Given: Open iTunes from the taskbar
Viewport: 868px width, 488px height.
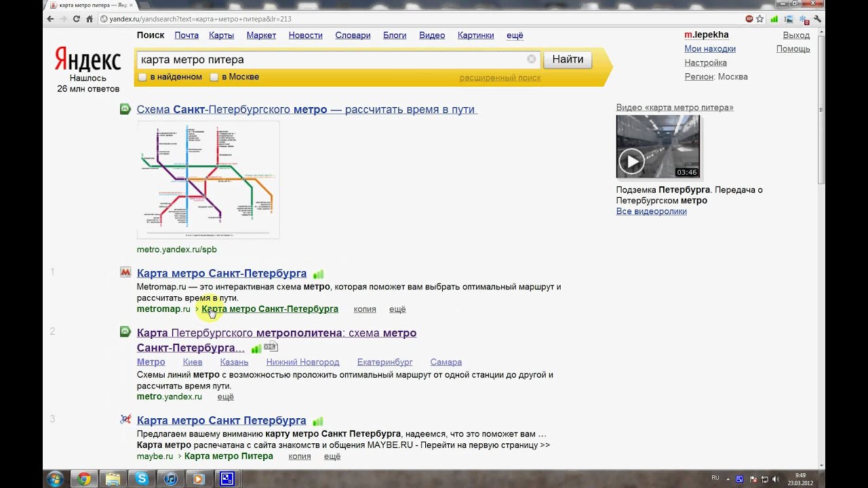Looking at the screenshot, I should 170,479.
